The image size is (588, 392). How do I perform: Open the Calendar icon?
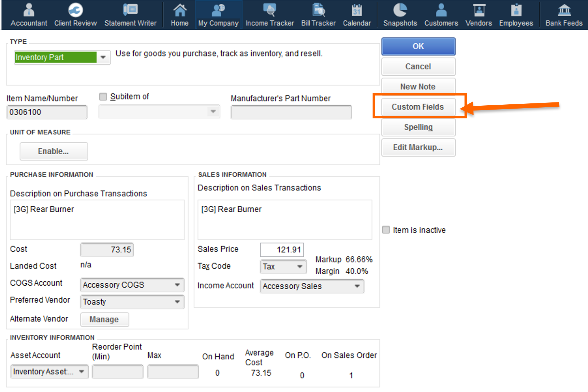(357, 15)
